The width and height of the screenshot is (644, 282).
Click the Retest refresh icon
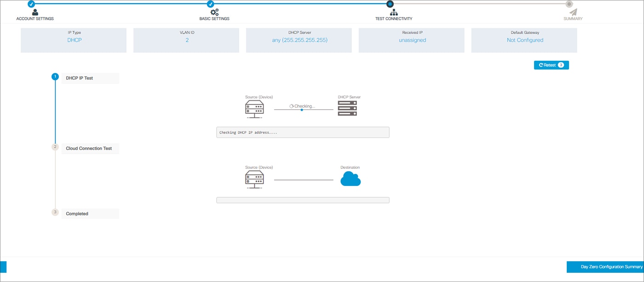tap(541, 64)
